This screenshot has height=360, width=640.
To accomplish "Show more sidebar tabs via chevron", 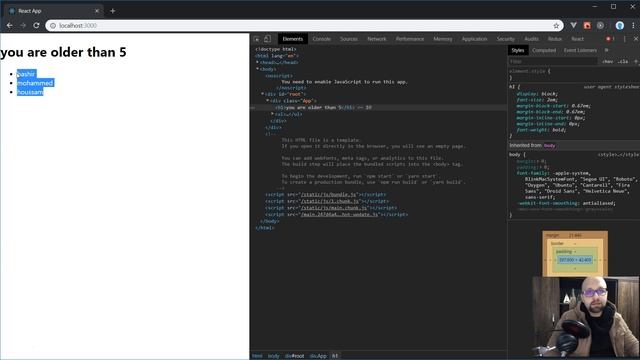I will 607,50.
